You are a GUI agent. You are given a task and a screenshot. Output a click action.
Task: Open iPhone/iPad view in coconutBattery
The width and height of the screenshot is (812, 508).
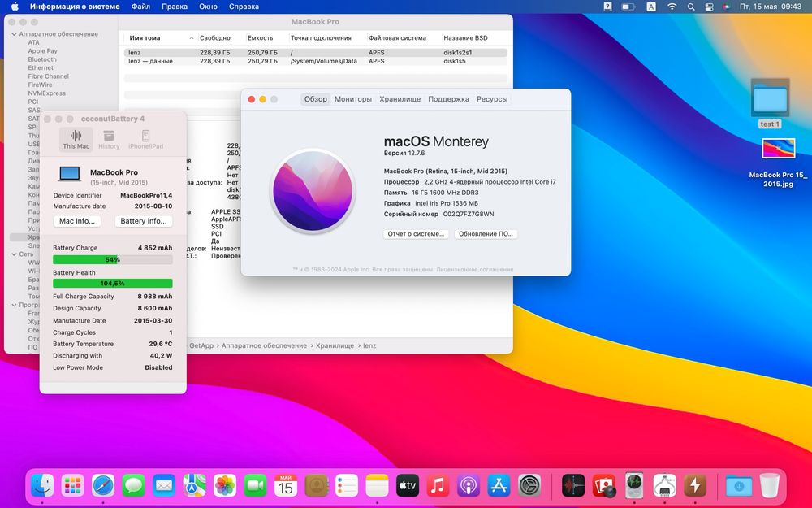coord(145,140)
